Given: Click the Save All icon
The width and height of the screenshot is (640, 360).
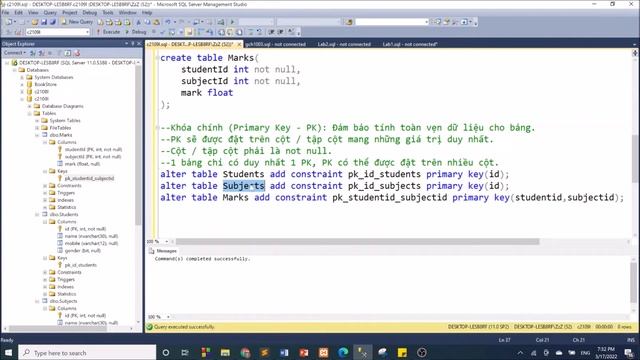Looking at the screenshot, I should pos(53,22).
